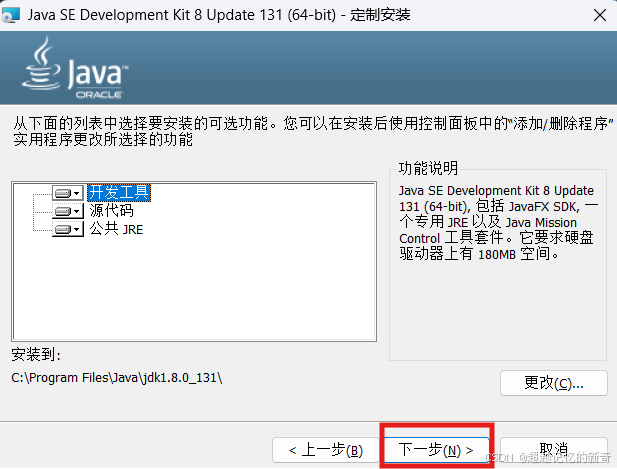This screenshot has width=617, height=469.
Task: Cancel the installation with the 取消 button
Action: (x=554, y=450)
